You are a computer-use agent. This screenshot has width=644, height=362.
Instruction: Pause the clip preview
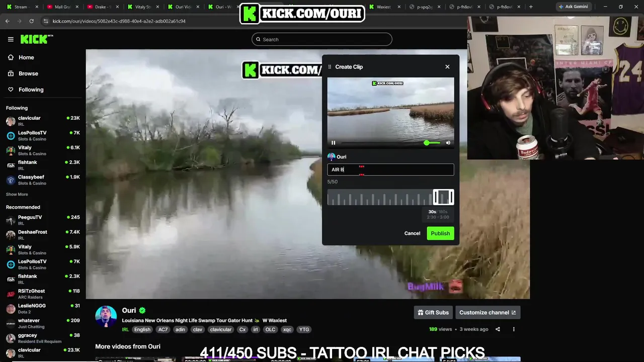click(x=333, y=143)
